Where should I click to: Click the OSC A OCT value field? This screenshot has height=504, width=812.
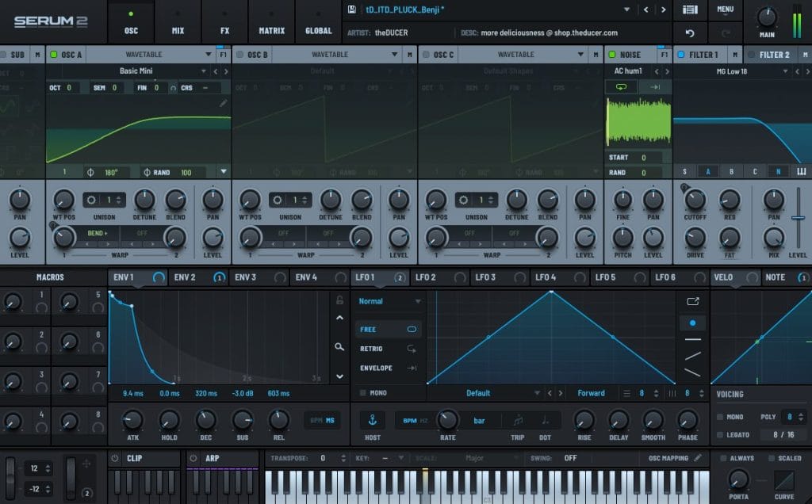point(68,87)
